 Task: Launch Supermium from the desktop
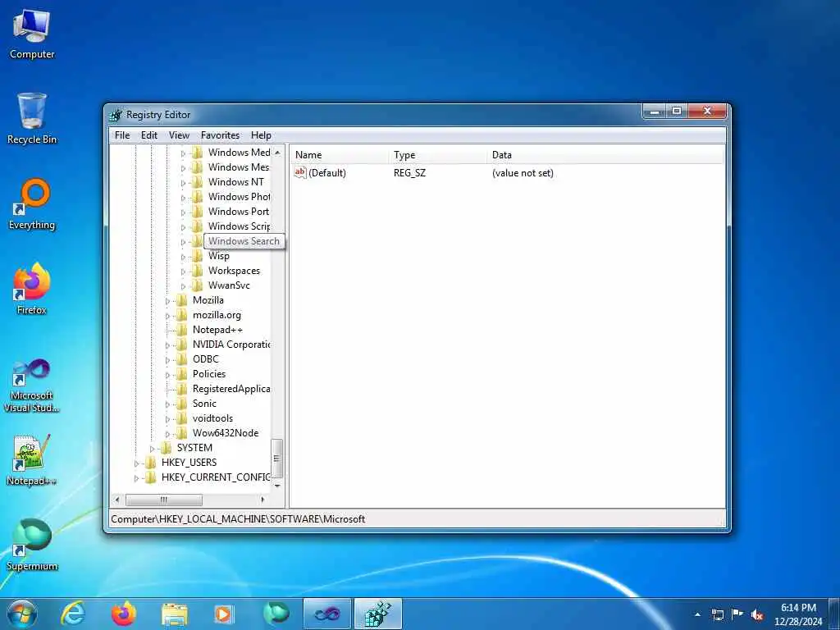32,545
